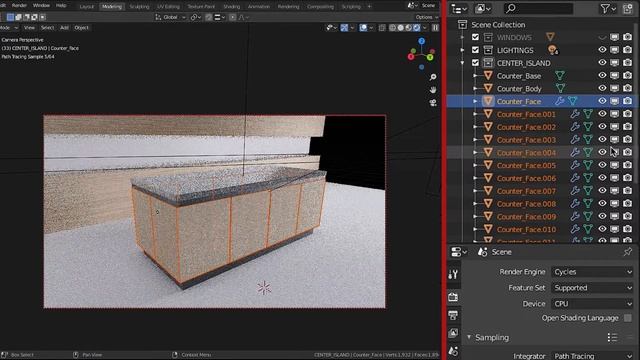Switch to solid viewport shading

(x=400, y=28)
